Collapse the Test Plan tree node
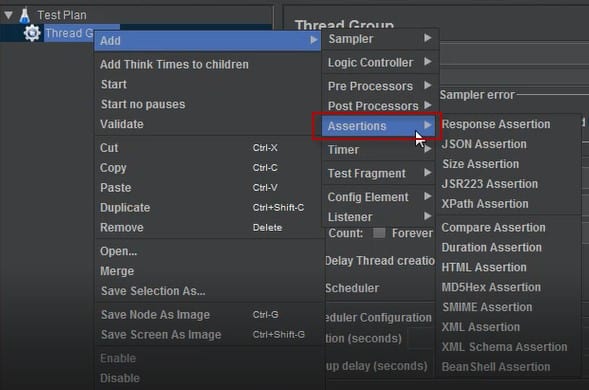The image size is (589, 390). click(8, 15)
